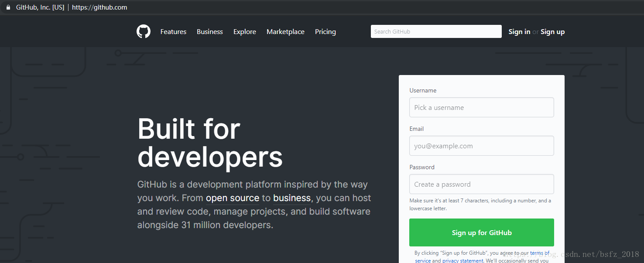Open the Features page
Screen dimensions: 644x263
click(173, 32)
